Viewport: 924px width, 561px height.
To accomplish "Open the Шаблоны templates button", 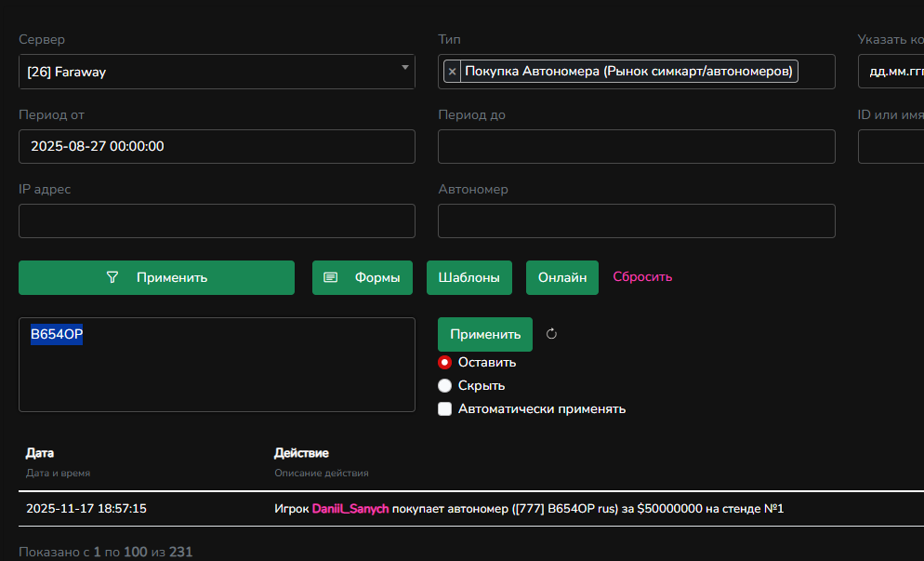I will click(469, 277).
